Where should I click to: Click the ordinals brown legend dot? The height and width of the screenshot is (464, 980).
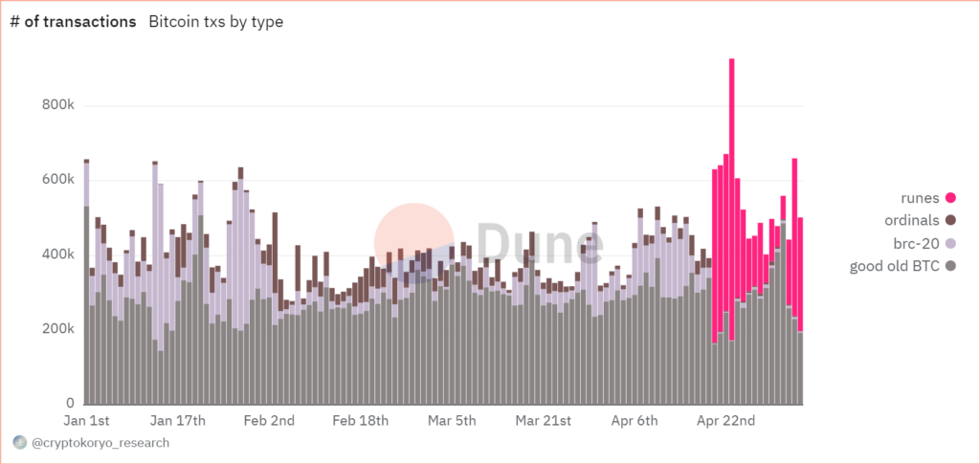pyautogui.click(x=950, y=220)
